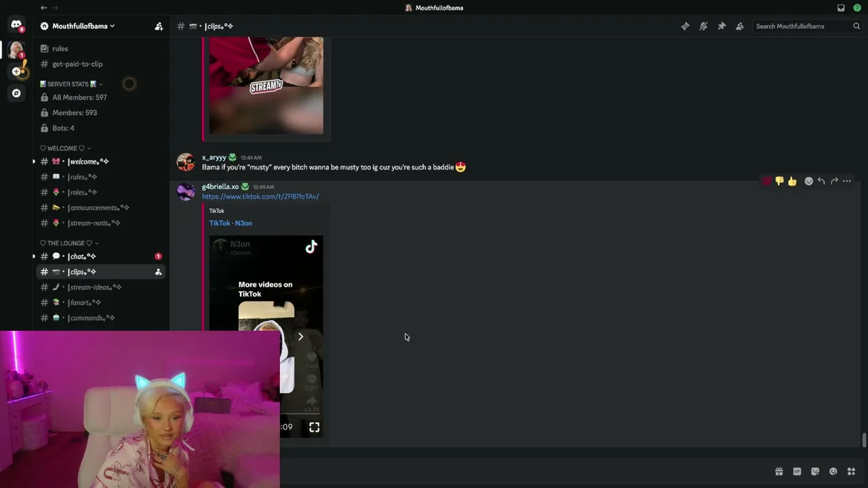Viewport: 868px width, 488px height.
Task: Open the Inbox icon in title bar
Action: point(841,7)
